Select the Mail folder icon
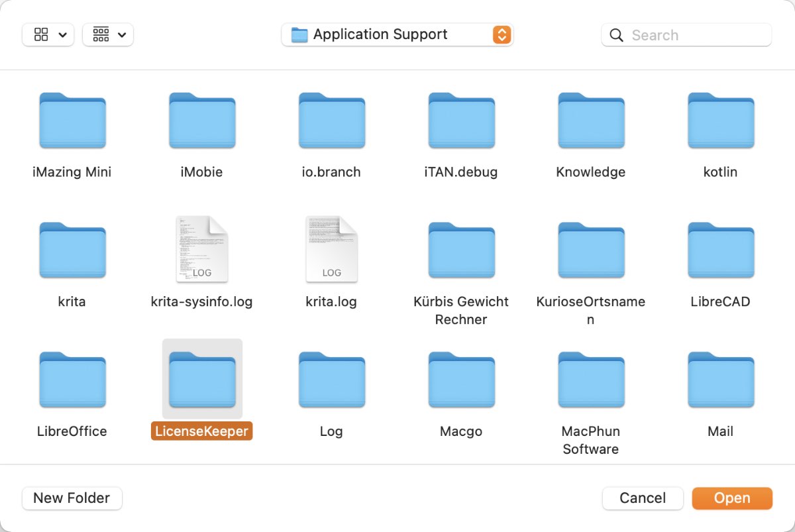 pos(721,380)
